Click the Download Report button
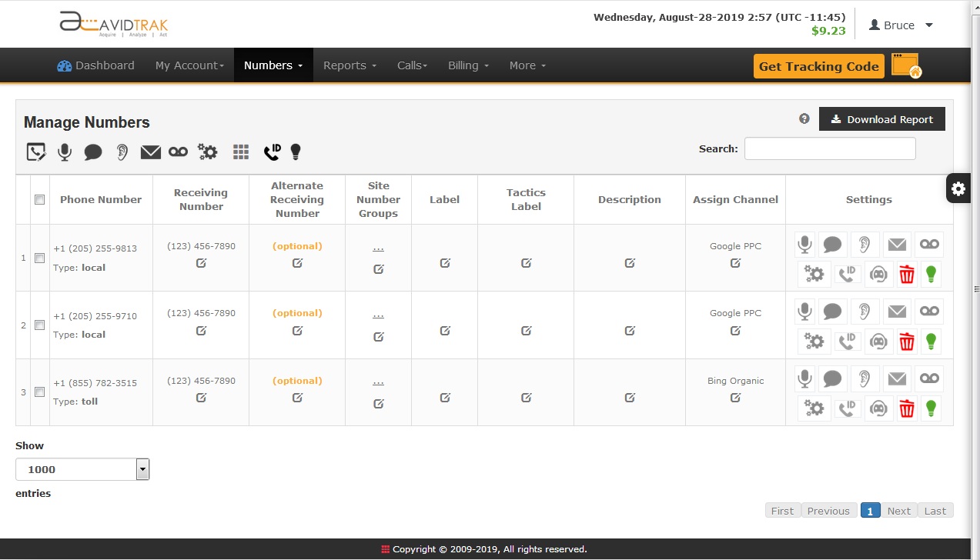 click(882, 119)
